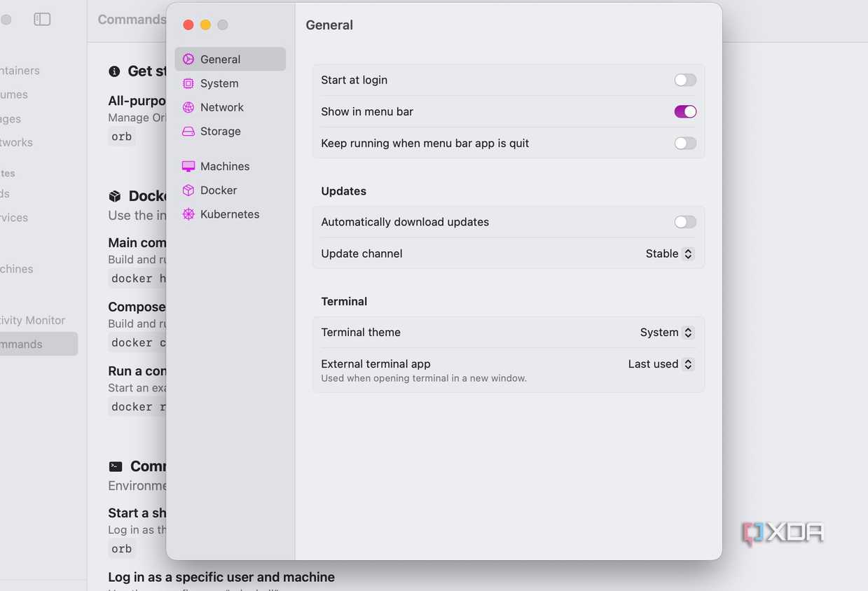Screen dimensions: 868x591
Task: Click the 'orb' command under Start a shell
Action: 122,549
